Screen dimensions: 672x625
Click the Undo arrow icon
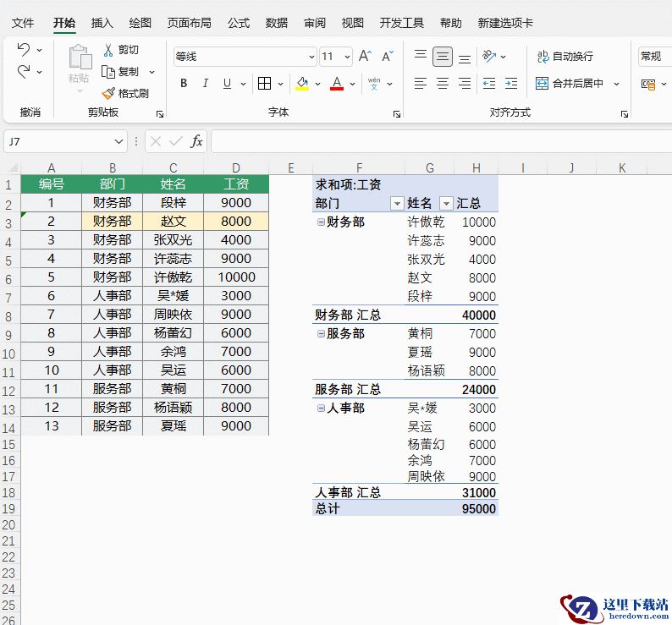click(24, 50)
